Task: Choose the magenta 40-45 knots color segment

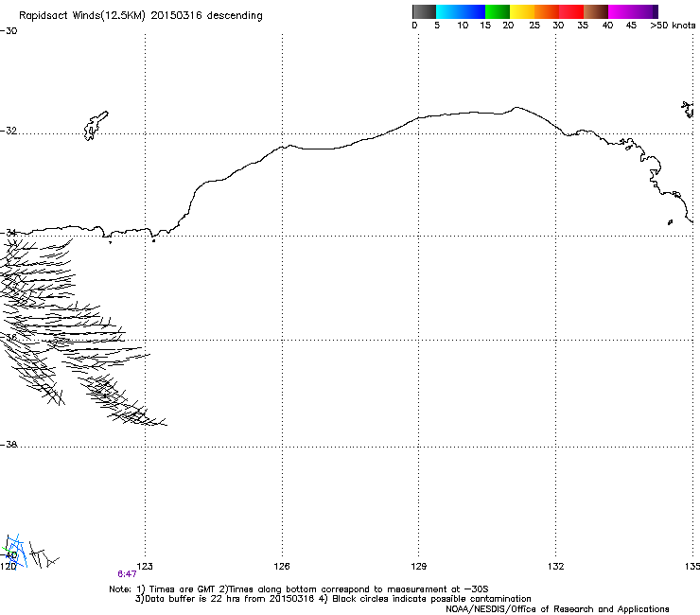Action: point(621,11)
